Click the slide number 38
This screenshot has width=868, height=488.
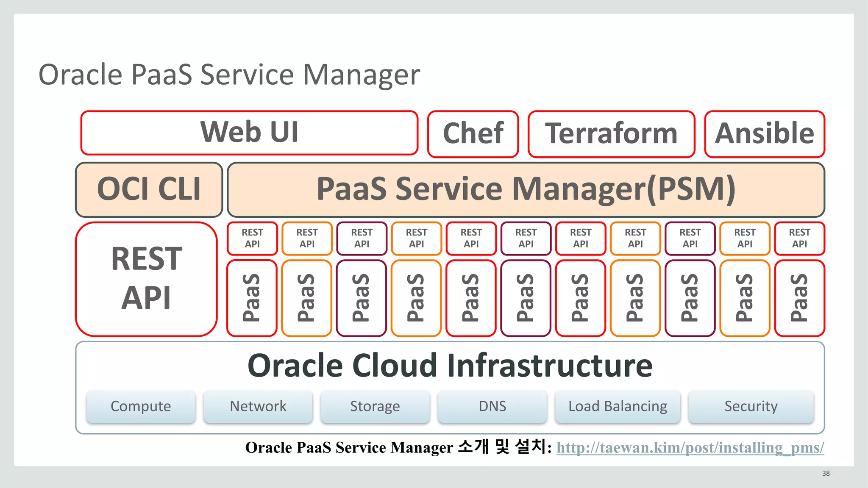pos(826,473)
